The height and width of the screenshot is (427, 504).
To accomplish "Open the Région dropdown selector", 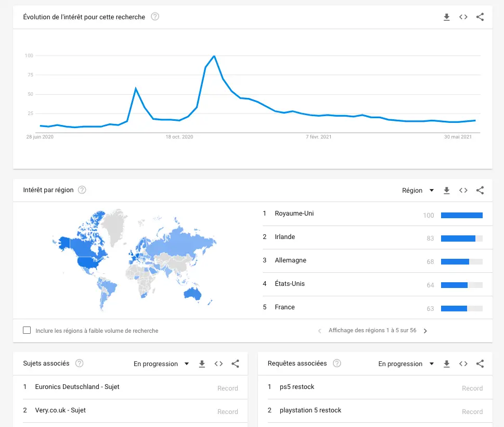I will pos(418,191).
